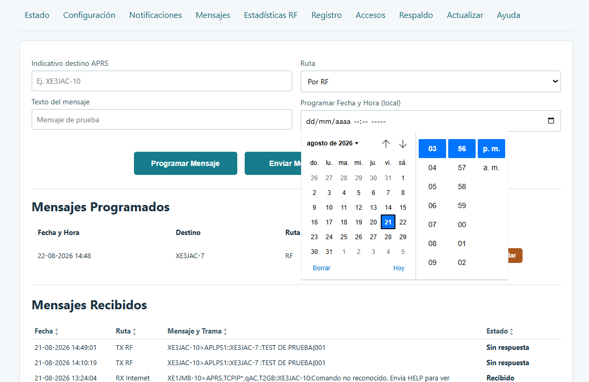The image size is (589, 382).
Task: Select p. m. in time picker
Action: pos(491,148)
